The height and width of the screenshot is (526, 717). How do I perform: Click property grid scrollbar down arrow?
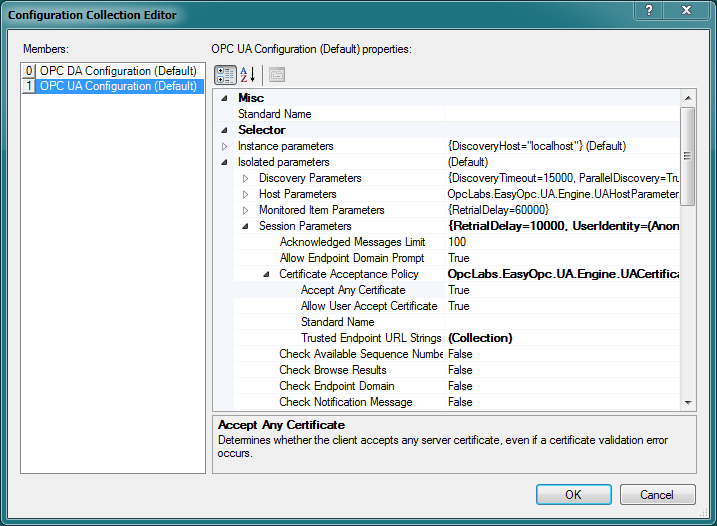687,402
